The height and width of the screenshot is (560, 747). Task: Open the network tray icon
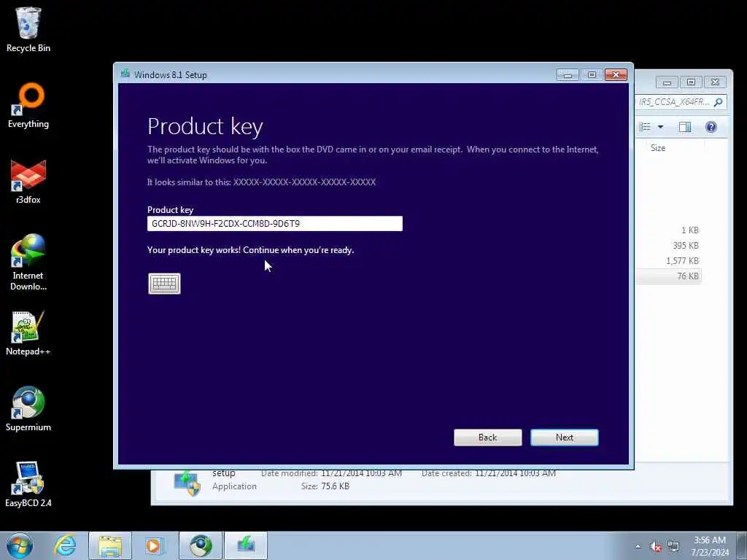pyautogui.click(x=673, y=546)
